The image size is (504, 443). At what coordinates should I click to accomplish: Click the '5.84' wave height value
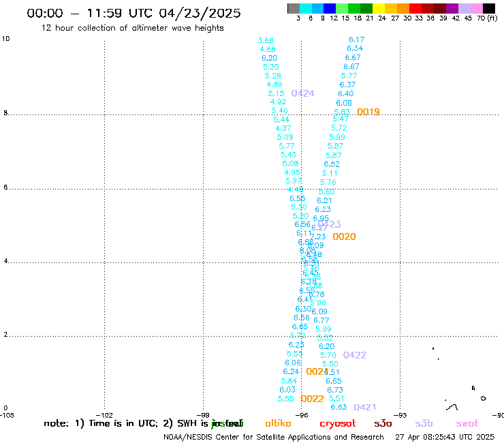(x=289, y=381)
